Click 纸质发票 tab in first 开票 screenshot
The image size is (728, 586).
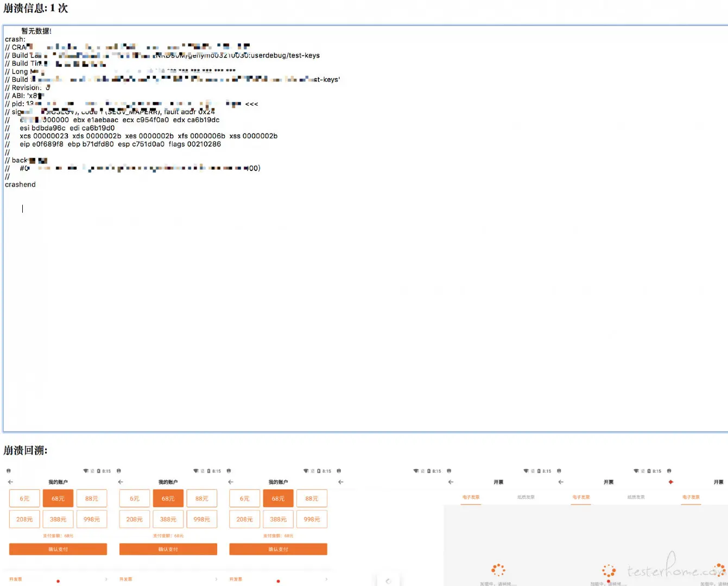point(526,497)
